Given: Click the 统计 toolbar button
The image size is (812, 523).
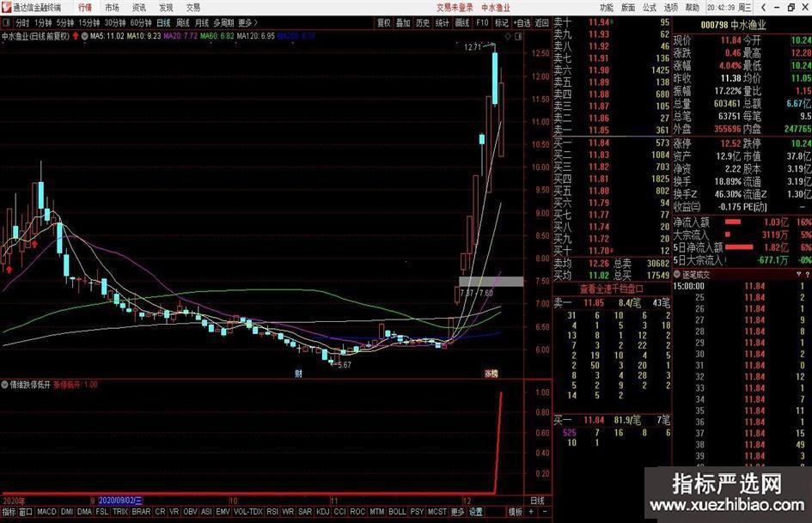Looking at the screenshot, I should 443,23.
